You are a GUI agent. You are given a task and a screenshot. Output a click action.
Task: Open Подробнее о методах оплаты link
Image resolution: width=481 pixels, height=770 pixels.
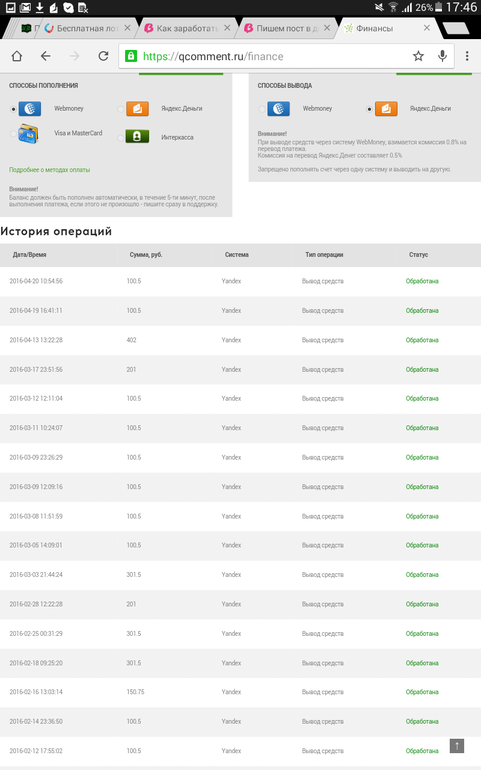coord(49,170)
